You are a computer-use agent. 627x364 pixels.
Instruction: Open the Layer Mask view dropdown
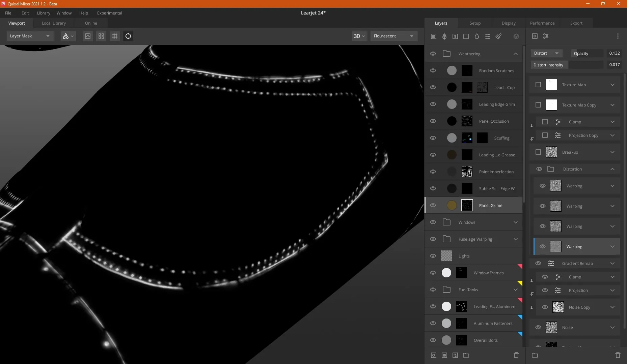(x=30, y=36)
